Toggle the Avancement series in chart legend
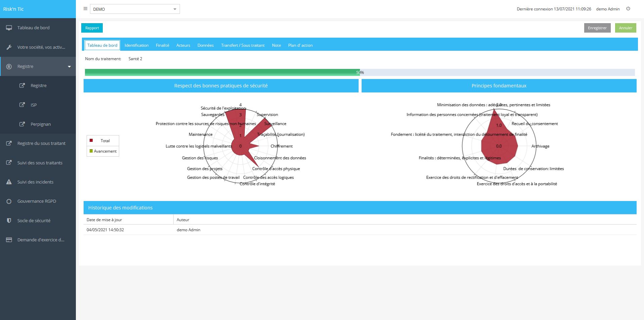 [x=103, y=151]
